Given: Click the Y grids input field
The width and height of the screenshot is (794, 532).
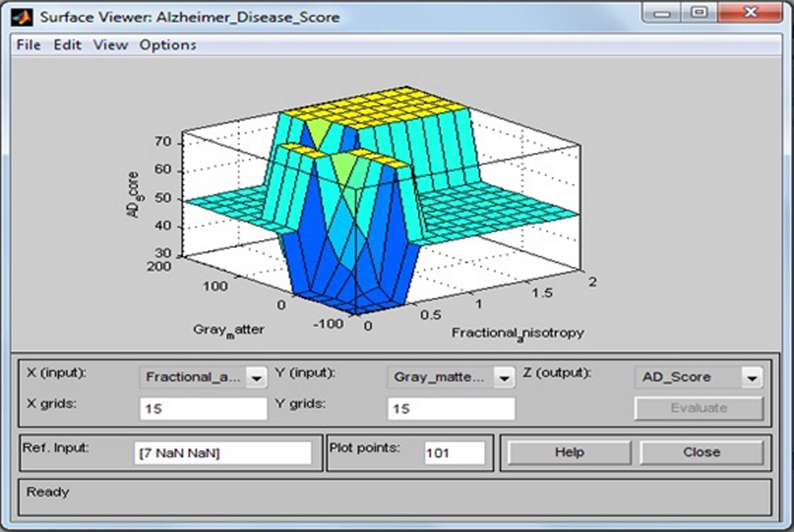Looking at the screenshot, I should (451, 409).
